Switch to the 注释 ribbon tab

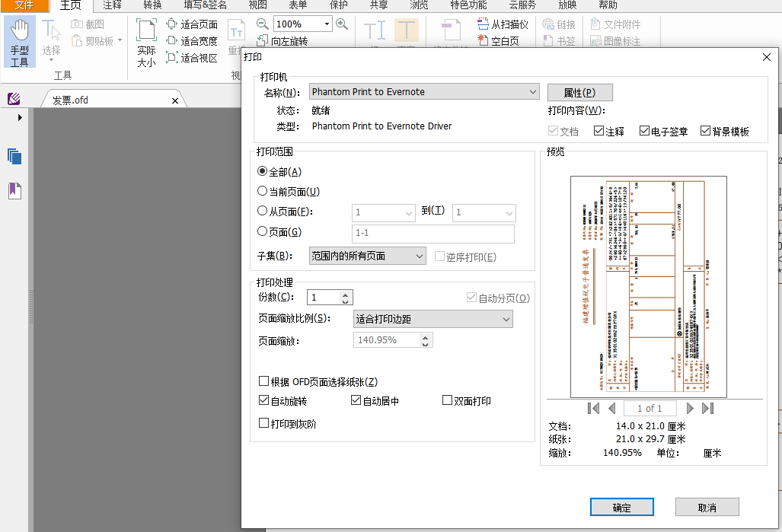(x=111, y=6)
